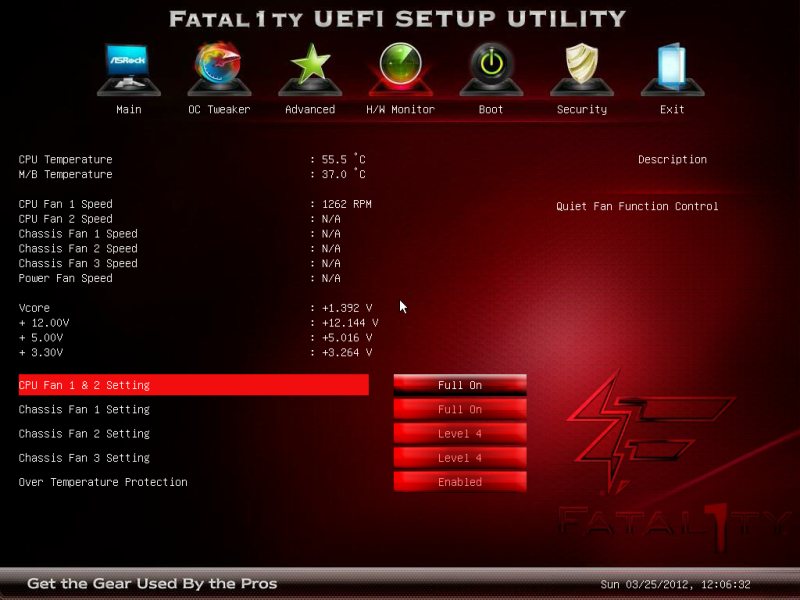Click the Power Fan Speed label

pyautogui.click(x=65, y=278)
